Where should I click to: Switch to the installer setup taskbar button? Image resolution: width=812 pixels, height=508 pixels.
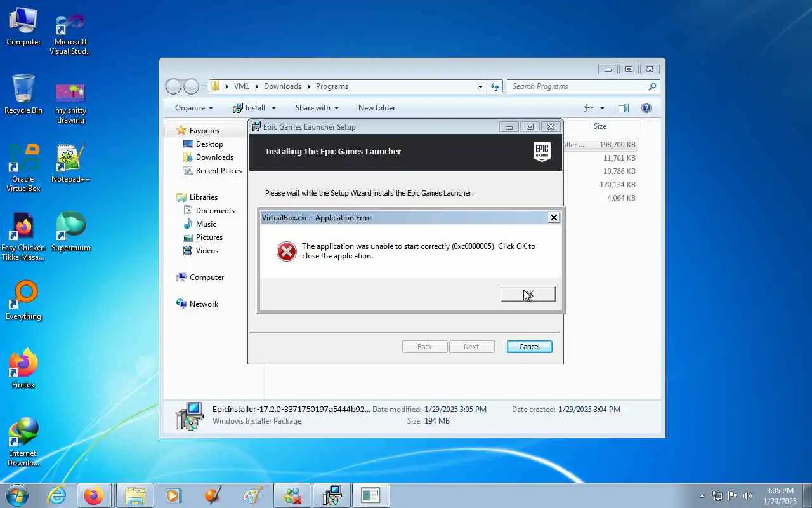click(332, 495)
